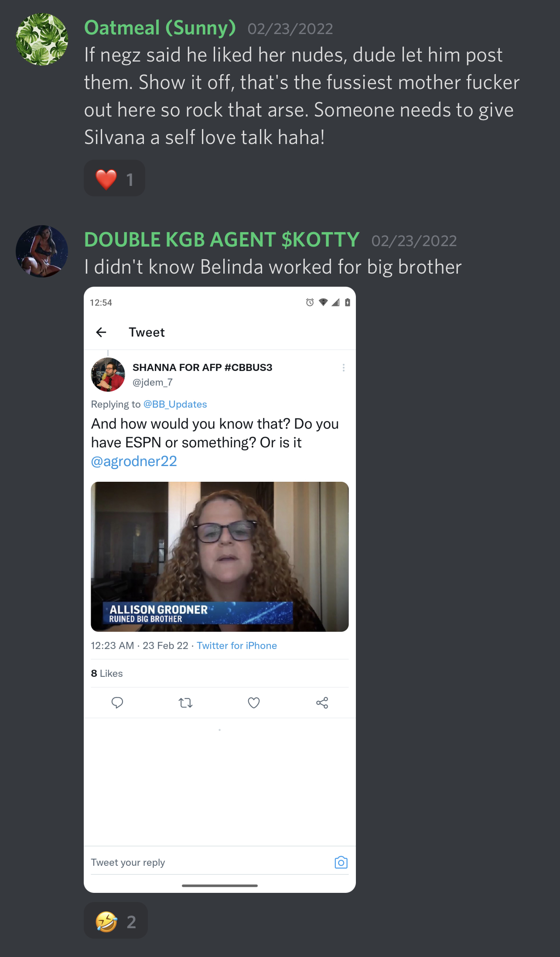Tap the share icon under tweet

pyautogui.click(x=322, y=703)
